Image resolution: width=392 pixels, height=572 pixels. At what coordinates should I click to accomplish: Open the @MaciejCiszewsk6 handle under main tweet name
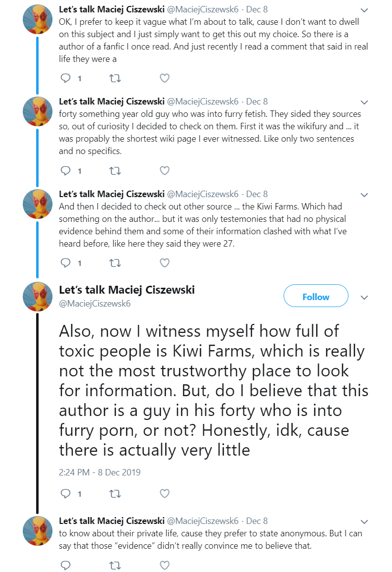(x=95, y=304)
